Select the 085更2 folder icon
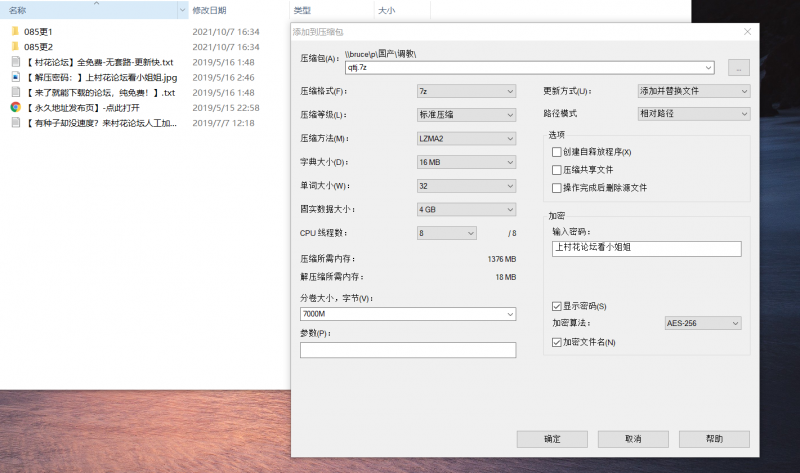Image resolution: width=800 pixels, height=473 pixels. pyautogui.click(x=15, y=46)
